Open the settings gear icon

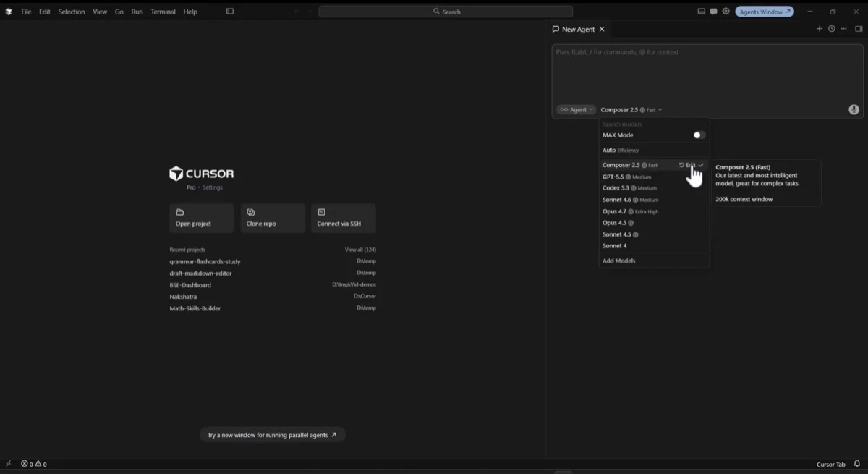point(726,12)
